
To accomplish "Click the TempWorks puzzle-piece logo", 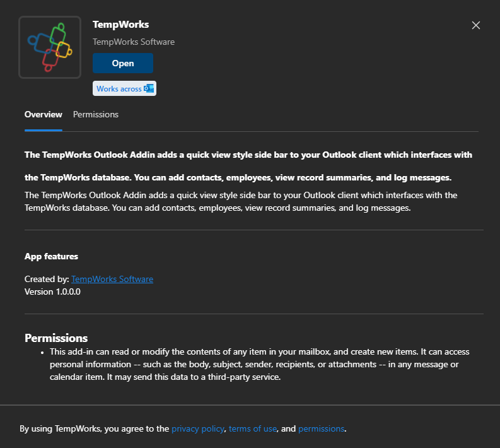I will click(x=50, y=47).
